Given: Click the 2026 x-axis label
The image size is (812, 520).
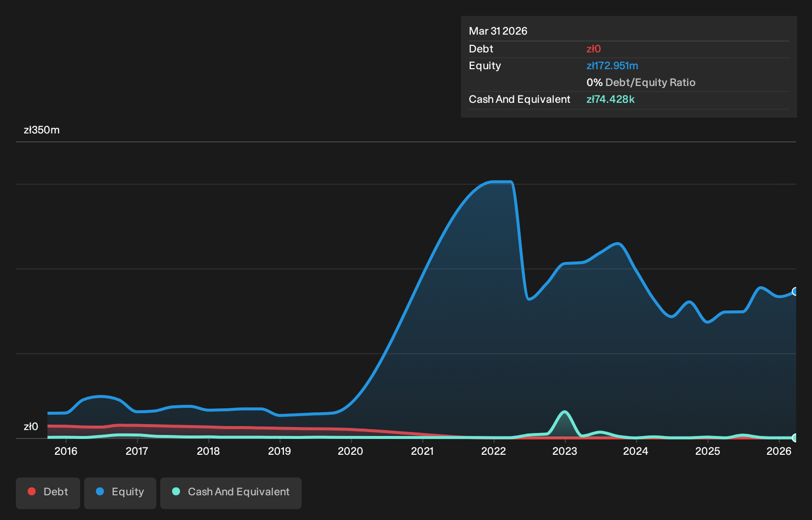Looking at the screenshot, I should [779, 451].
